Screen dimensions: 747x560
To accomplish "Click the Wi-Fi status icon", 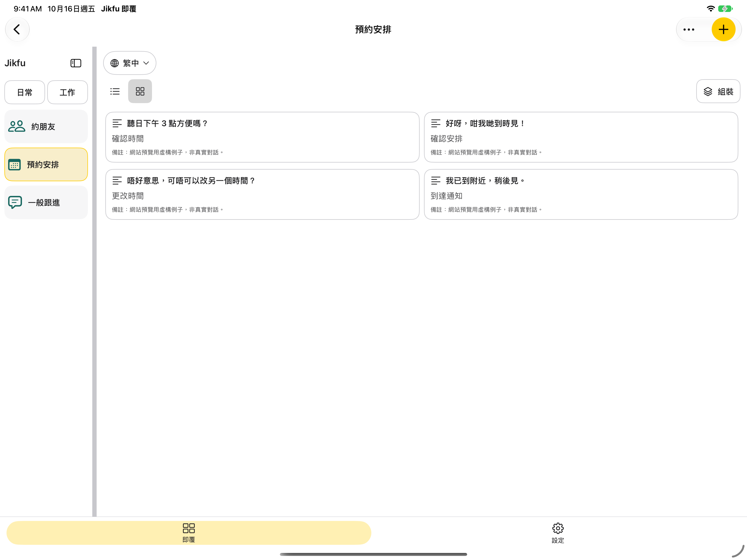I will (x=711, y=9).
